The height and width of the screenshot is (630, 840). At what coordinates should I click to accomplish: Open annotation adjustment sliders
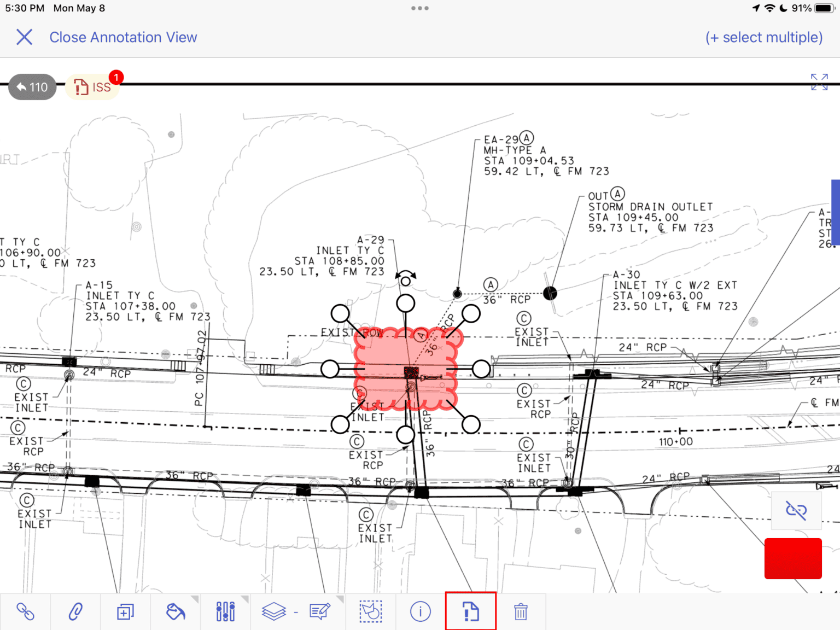coord(225,612)
